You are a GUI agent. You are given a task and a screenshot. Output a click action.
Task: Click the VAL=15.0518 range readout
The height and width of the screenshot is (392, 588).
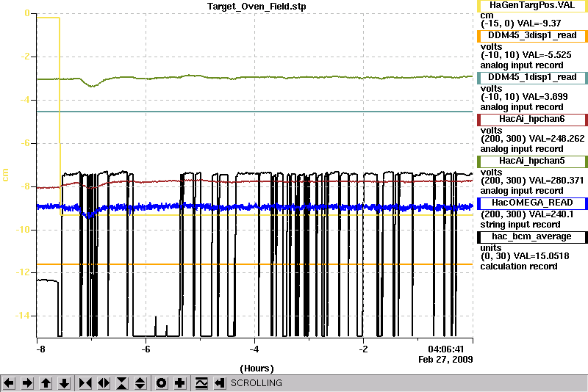coord(525,256)
